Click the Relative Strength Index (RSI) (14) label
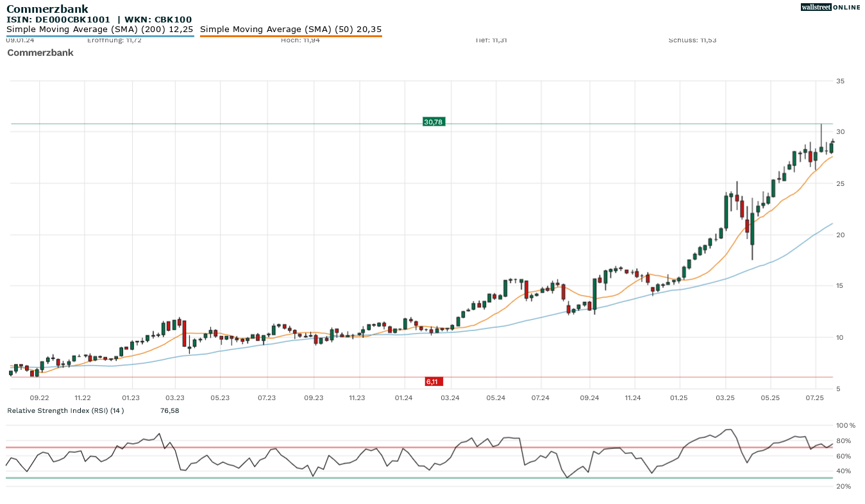865x504 pixels. [65, 410]
